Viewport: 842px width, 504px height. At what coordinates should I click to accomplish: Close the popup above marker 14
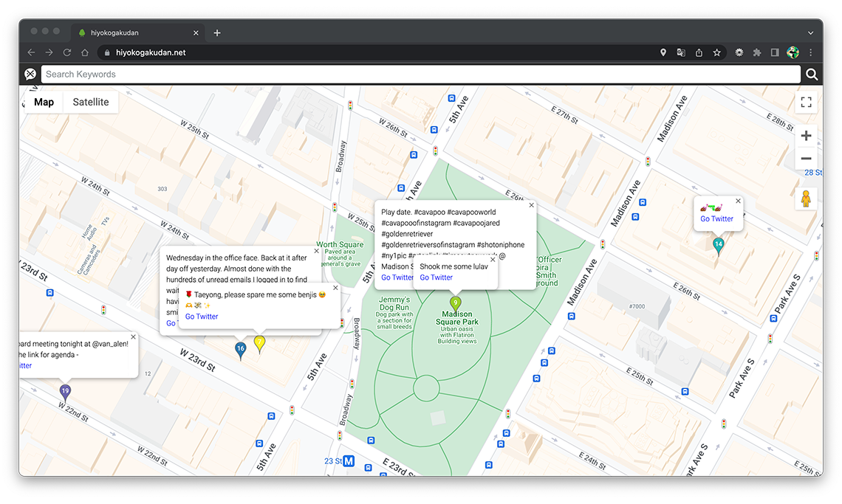click(x=738, y=201)
